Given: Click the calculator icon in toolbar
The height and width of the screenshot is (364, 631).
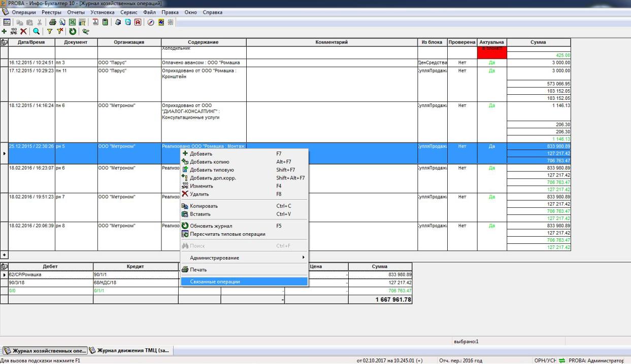Looking at the screenshot, I should 105,22.
